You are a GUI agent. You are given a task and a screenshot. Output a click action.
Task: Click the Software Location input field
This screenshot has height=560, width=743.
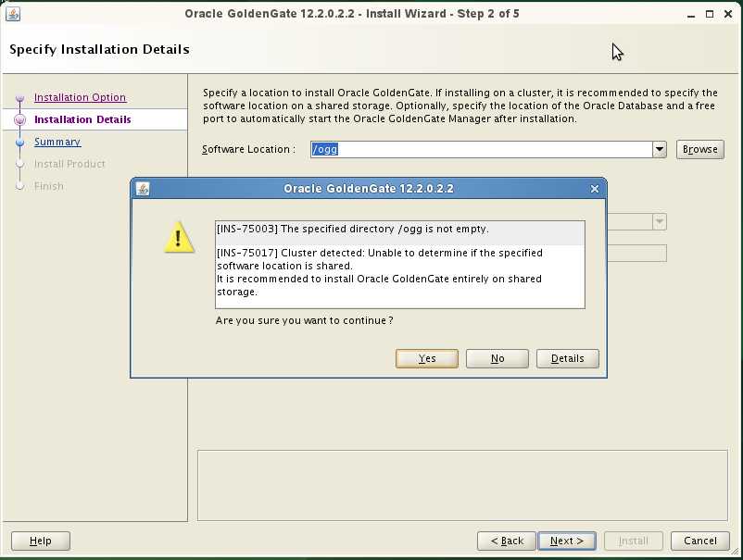(x=482, y=150)
